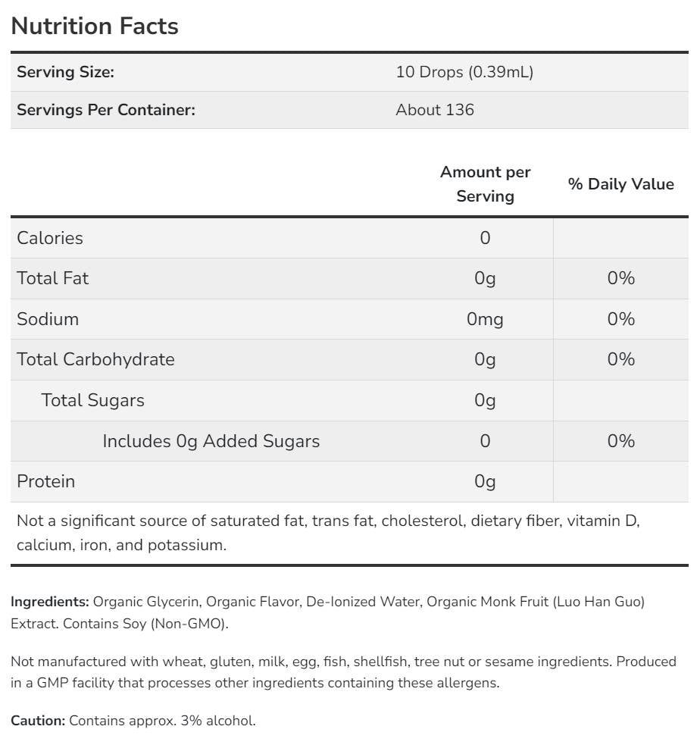Select the Includes 0g Added Sugars row
The width and height of the screenshot is (700, 745).
(211, 441)
